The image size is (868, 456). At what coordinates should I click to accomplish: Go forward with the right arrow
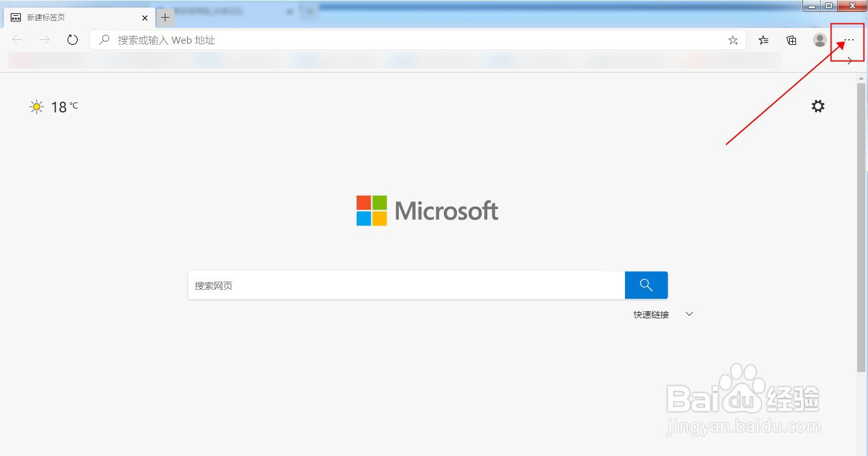pyautogui.click(x=45, y=40)
